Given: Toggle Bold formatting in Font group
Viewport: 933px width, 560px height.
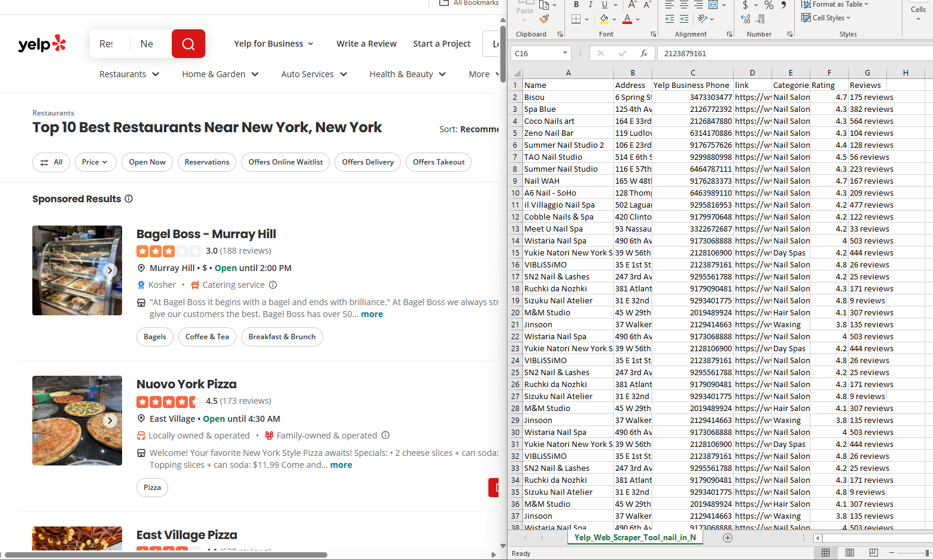Looking at the screenshot, I should tap(576, 5).
